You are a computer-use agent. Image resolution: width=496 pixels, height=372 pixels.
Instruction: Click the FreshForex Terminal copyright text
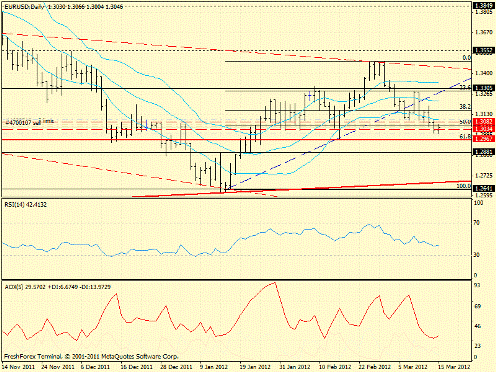coord(91,356)
